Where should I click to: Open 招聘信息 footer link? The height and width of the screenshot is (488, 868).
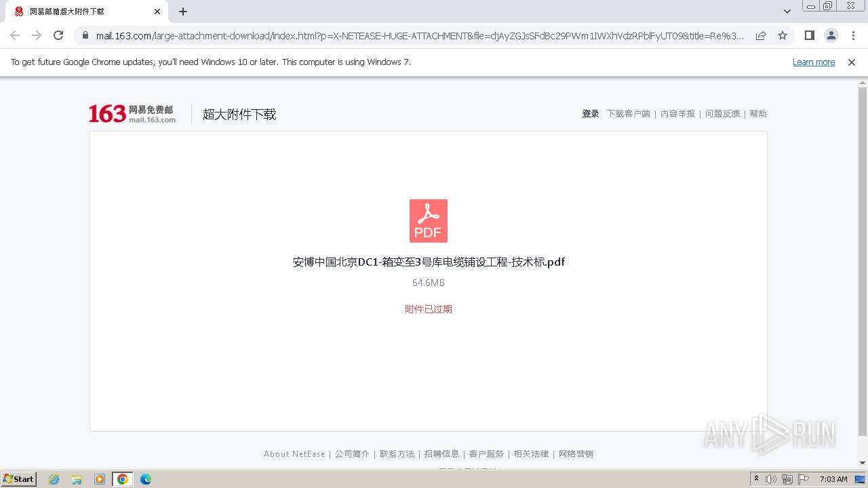(x=442, y=454)
